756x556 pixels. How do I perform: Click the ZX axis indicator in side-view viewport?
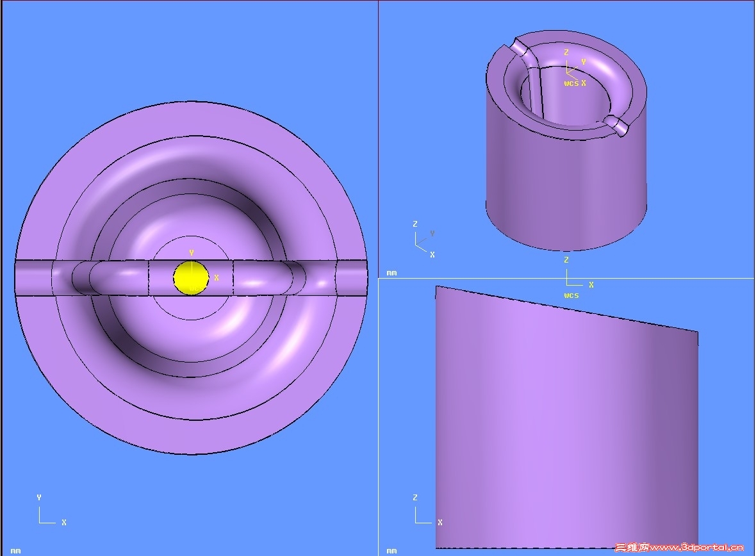427,510
